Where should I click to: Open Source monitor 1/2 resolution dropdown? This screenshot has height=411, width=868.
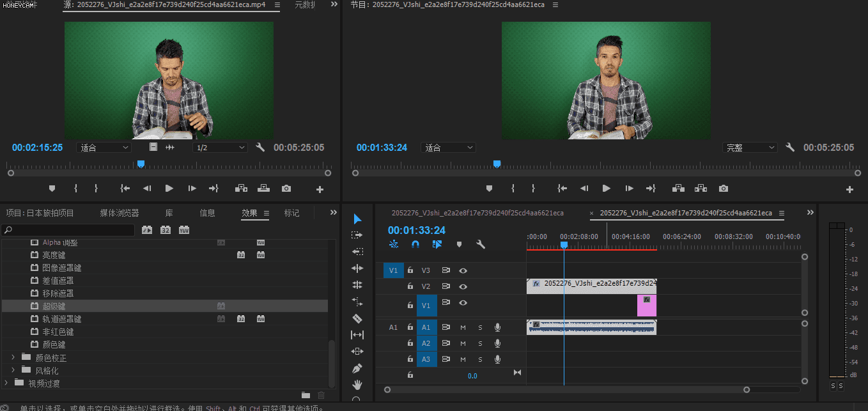tap(219, 148)
